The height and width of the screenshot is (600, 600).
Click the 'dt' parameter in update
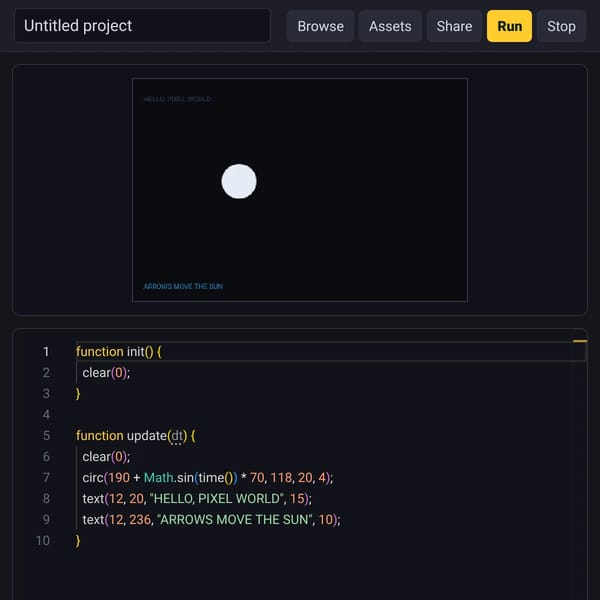point(176,436)
